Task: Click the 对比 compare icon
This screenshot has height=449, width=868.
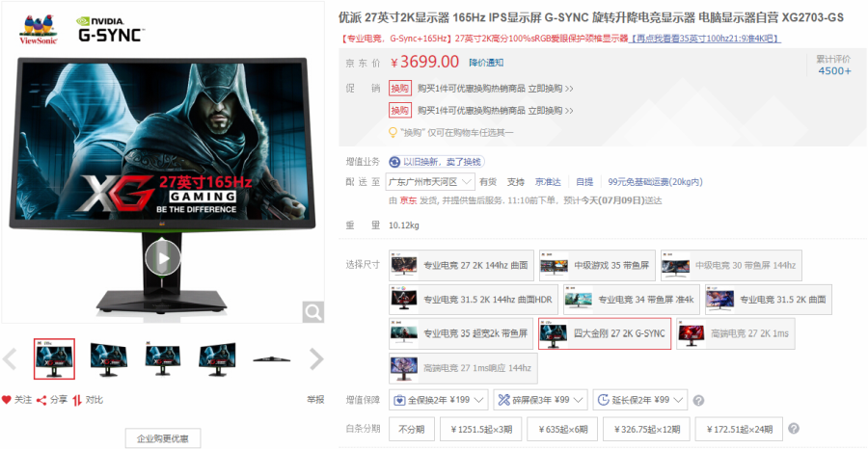Action: click(x=77, y=400)
